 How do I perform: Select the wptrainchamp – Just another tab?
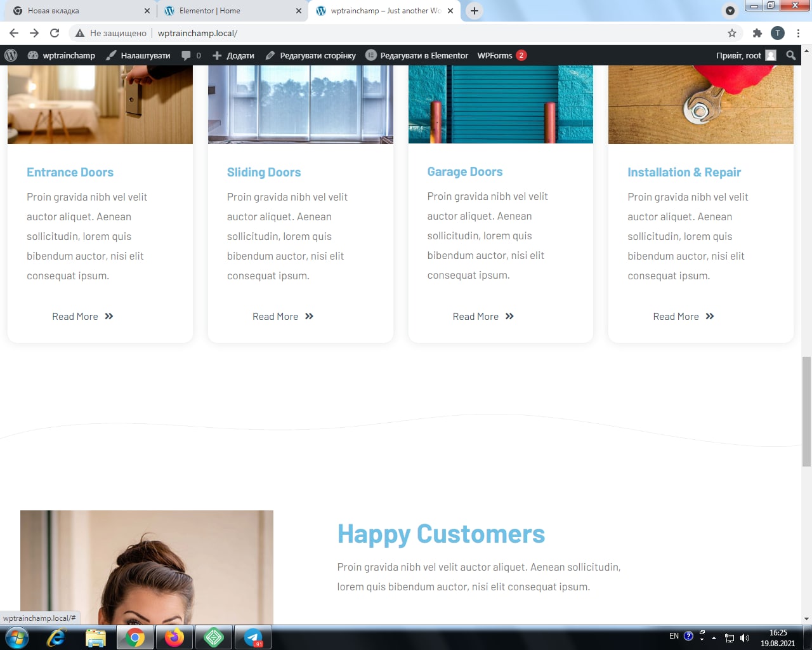tap(383, 11)
